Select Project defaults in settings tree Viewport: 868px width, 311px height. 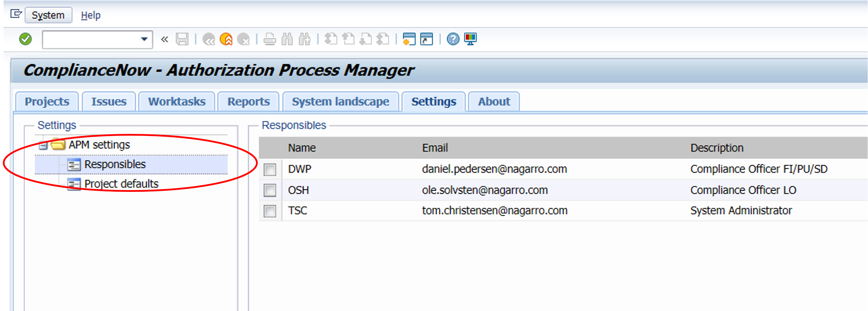point(121,184)
